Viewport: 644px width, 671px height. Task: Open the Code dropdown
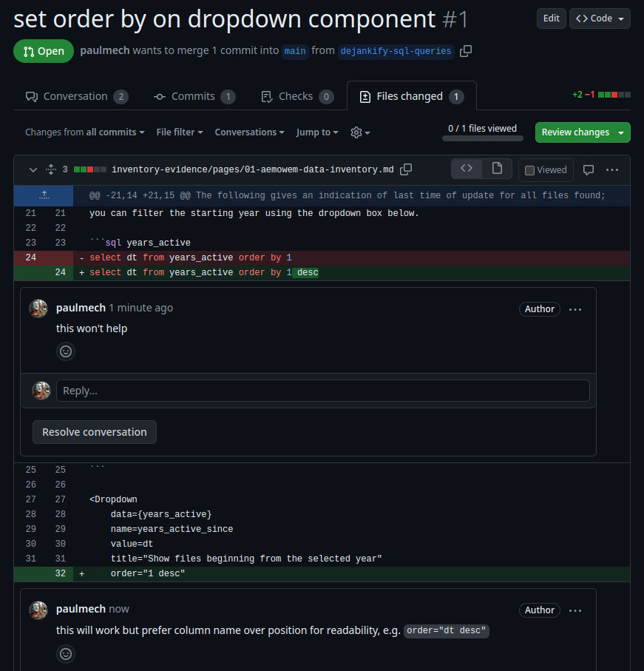(x=600, y=18)
